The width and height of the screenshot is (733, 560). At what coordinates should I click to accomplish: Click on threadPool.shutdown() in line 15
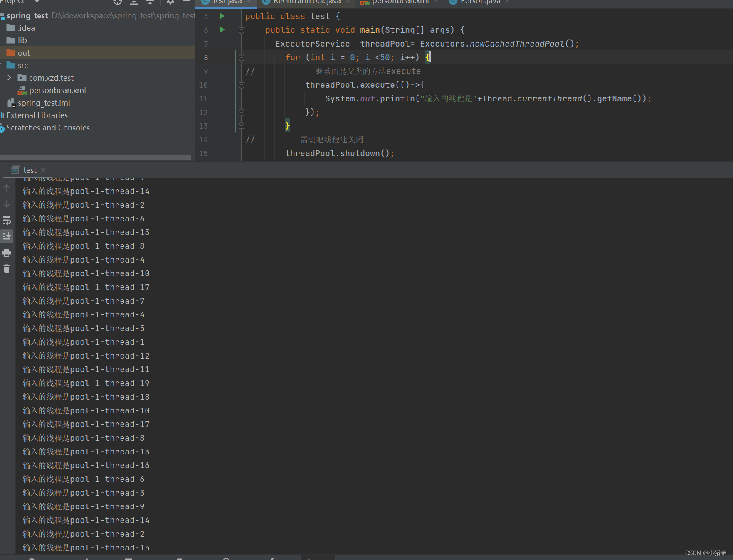(x=337, y=153)
